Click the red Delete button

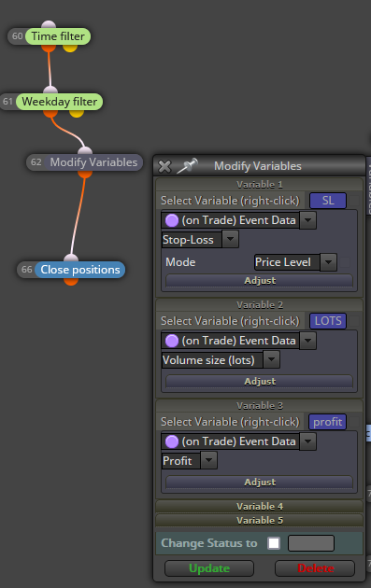[315, 568]
